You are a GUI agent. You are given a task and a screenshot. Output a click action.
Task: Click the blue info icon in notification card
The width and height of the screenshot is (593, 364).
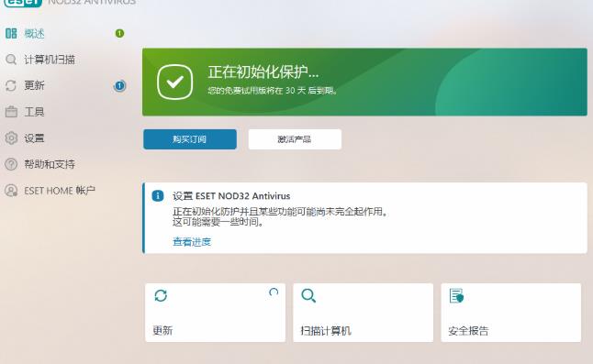[158, 195]
